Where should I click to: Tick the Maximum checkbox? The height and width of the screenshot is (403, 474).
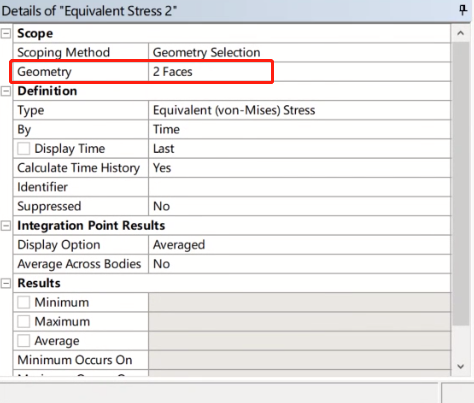[24, 322]
